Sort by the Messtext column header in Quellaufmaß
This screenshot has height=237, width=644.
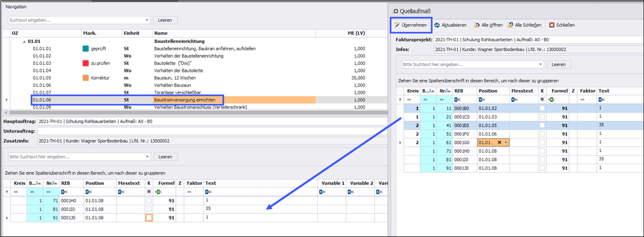click(523, 91)
